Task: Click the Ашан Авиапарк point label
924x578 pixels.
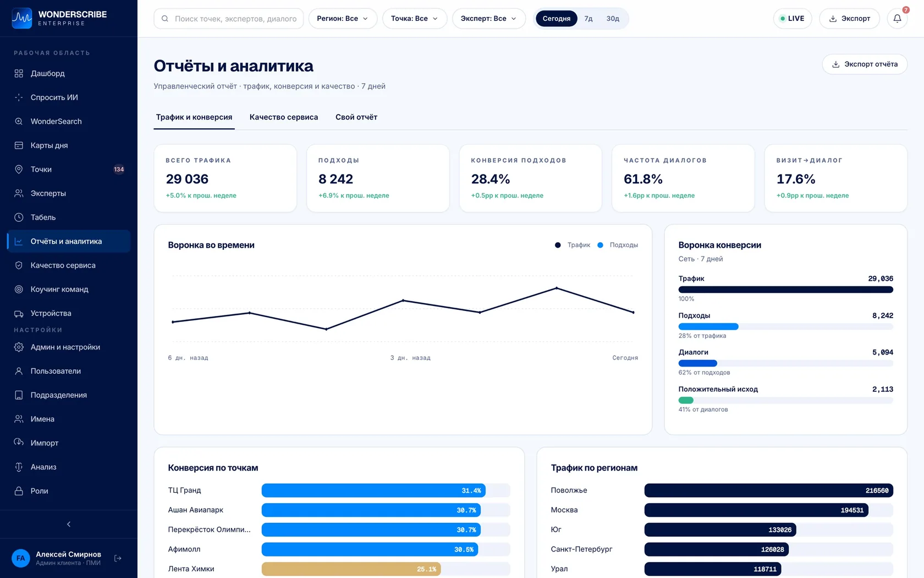Action: point(196,510)
